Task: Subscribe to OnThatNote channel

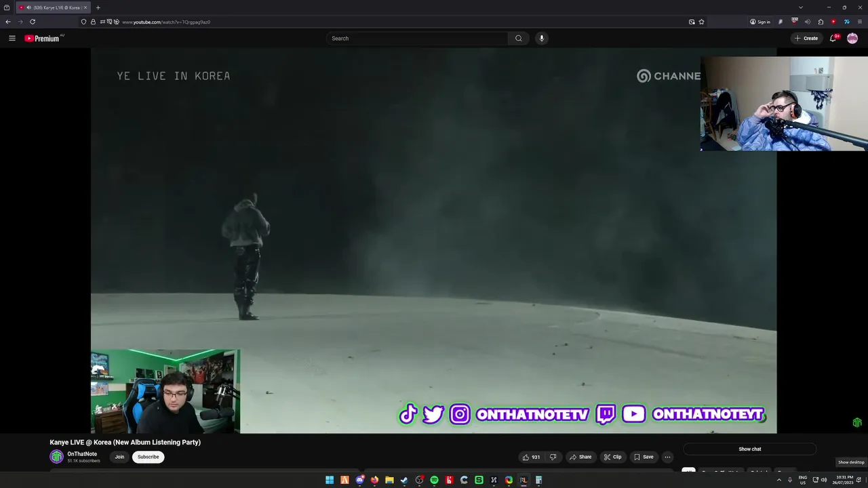Action: pos(148,457)
